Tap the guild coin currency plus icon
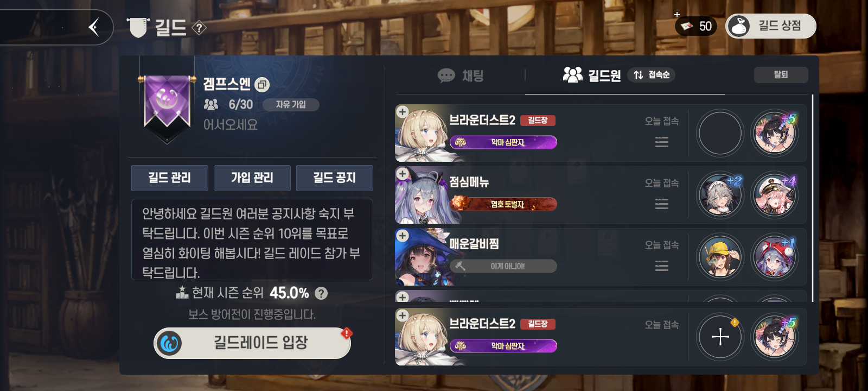 click(677, 15)
